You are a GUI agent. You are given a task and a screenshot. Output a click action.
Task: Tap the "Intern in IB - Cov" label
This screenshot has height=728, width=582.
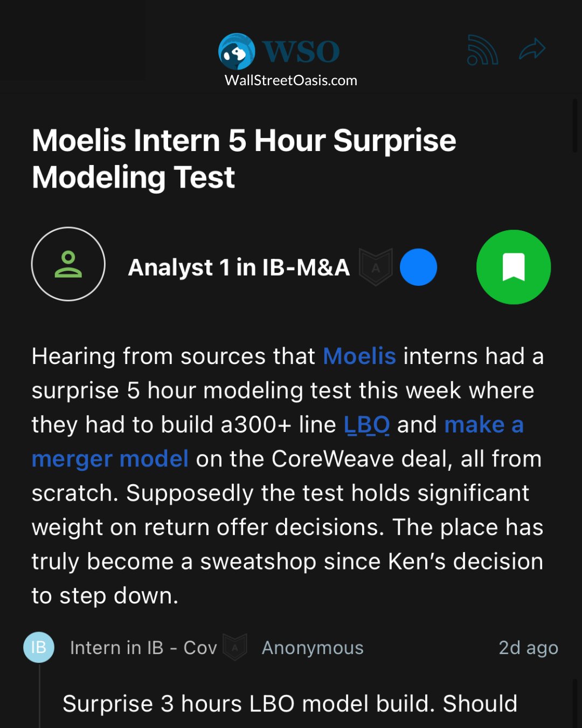tap(143, 648)
